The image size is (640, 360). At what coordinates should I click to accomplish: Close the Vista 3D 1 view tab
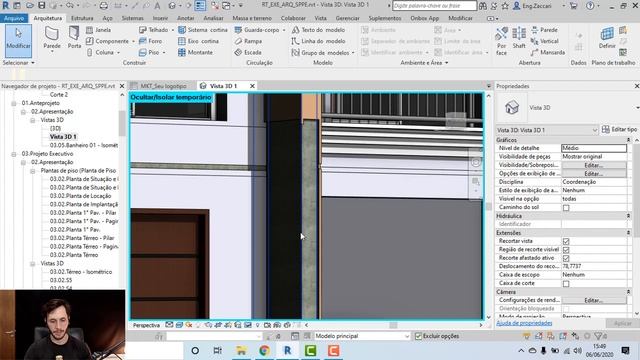[x=252, y=86]
